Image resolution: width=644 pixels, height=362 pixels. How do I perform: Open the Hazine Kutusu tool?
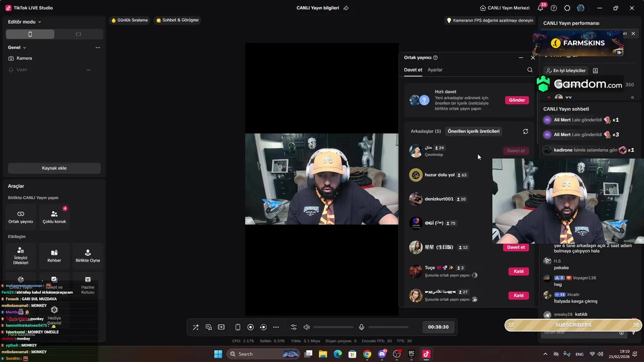point(88,285)
